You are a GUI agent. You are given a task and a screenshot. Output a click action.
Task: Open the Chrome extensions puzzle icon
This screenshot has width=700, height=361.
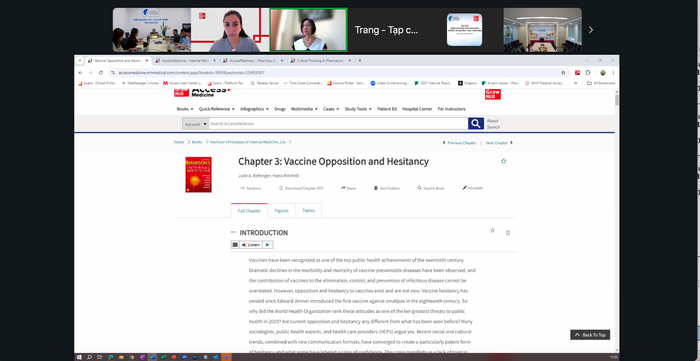[x=588, y=72]
